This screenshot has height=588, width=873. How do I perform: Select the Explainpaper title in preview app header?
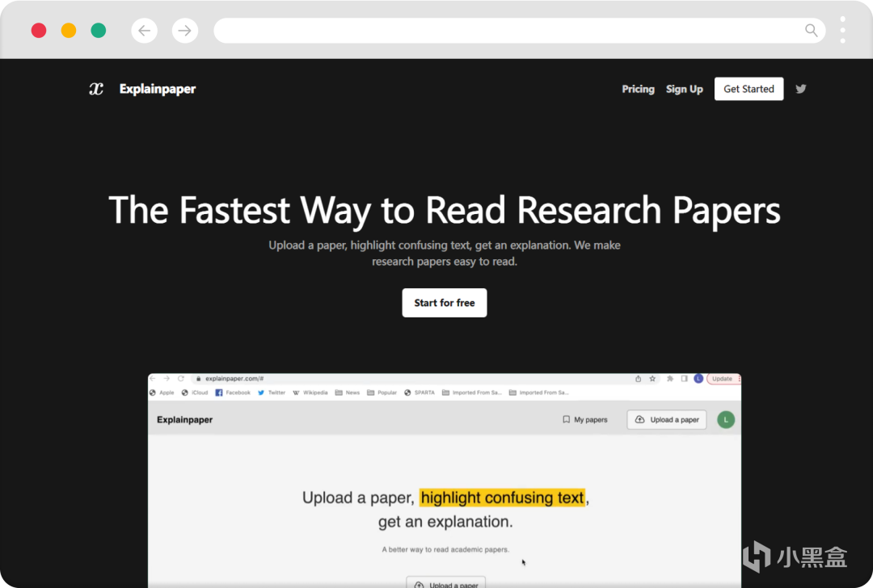(x=185, y=419)
